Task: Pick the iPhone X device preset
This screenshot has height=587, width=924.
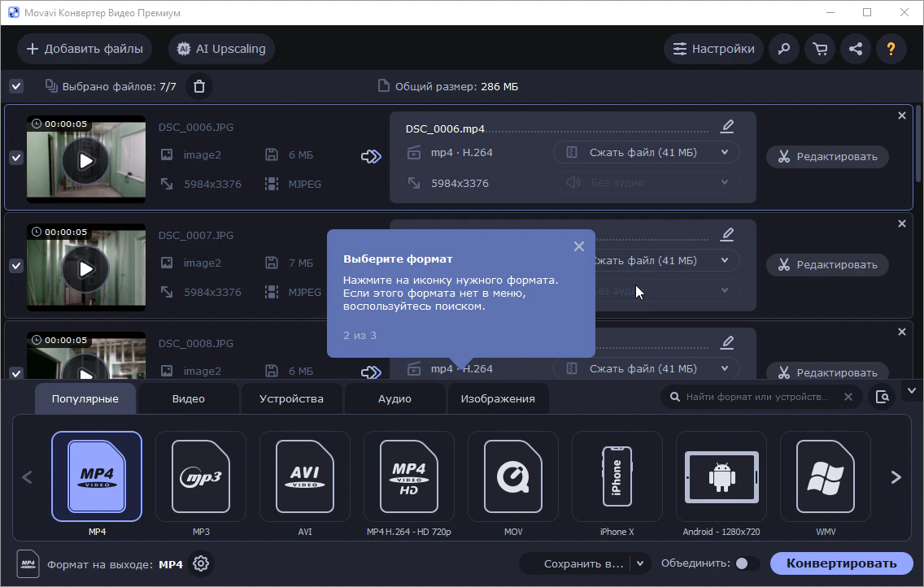Action: click(x=617, y=476)
